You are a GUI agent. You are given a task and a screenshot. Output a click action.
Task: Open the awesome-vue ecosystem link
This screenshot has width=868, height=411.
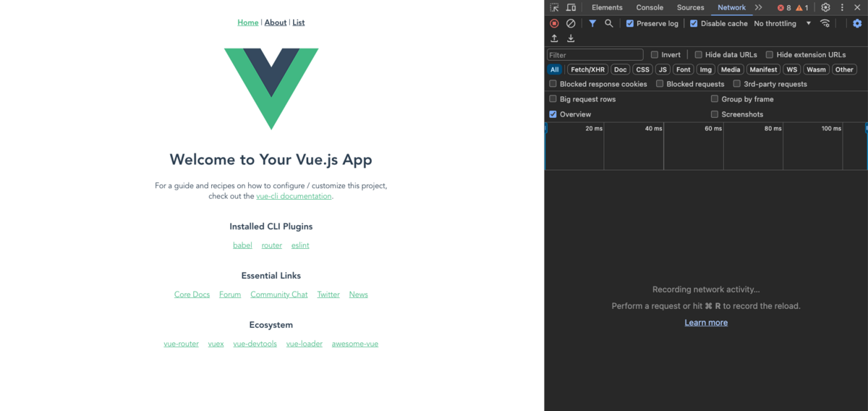click(355, 344)
